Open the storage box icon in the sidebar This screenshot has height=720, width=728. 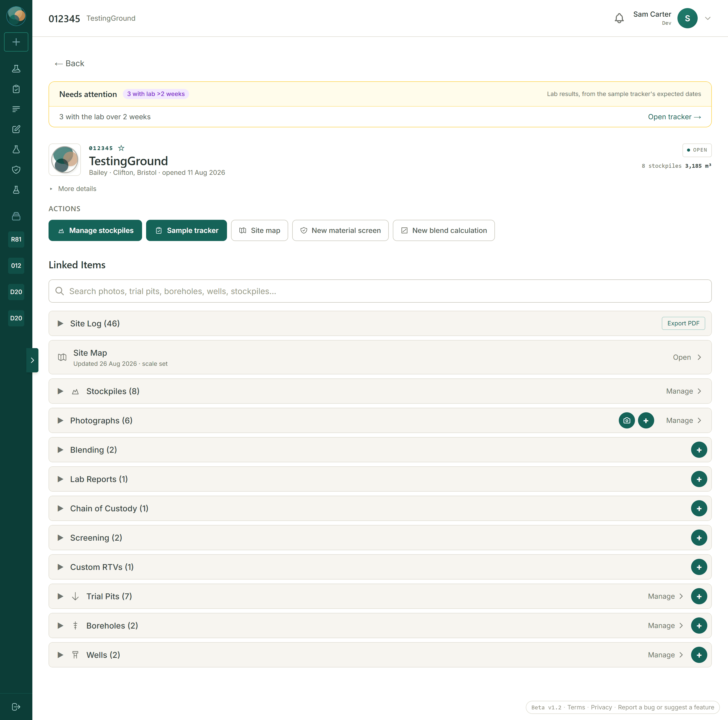click(x=16, y=216)
